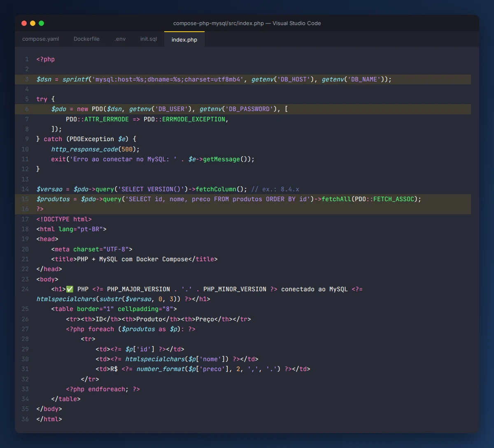This screenshot has width=494, height=448.
Task: Click the 'nome' array key on line 30
Action: [x=211, y=359]
